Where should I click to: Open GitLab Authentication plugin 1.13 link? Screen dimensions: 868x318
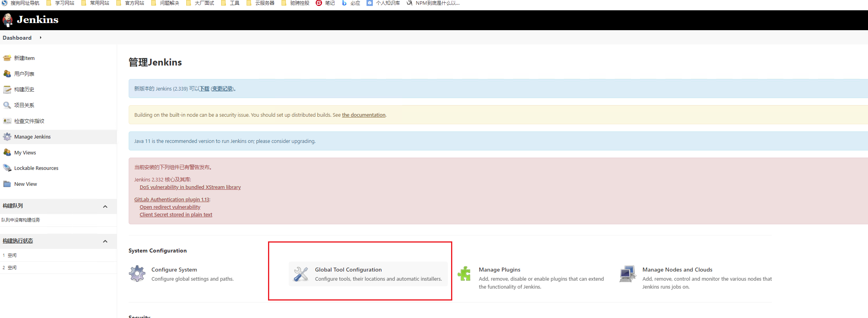click(172, 199)
